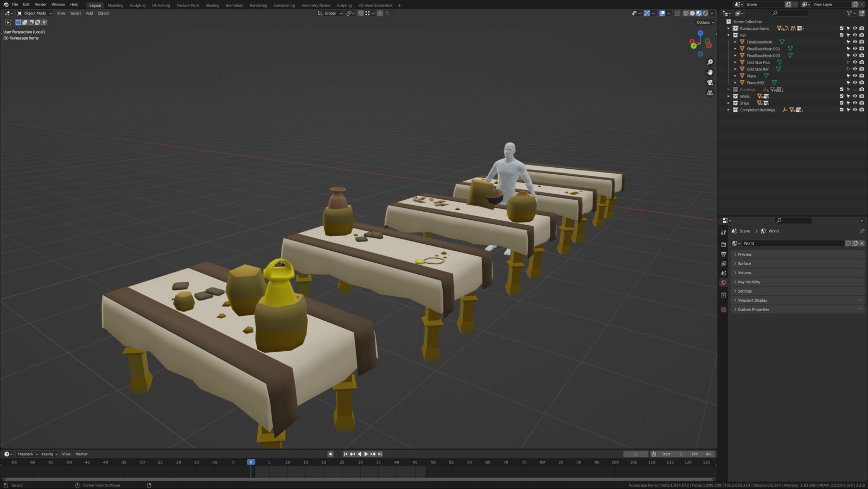This screenshot has height=489, width=868.
Task: Unlink the World datablock with X
Action: (x=861, y=243)
